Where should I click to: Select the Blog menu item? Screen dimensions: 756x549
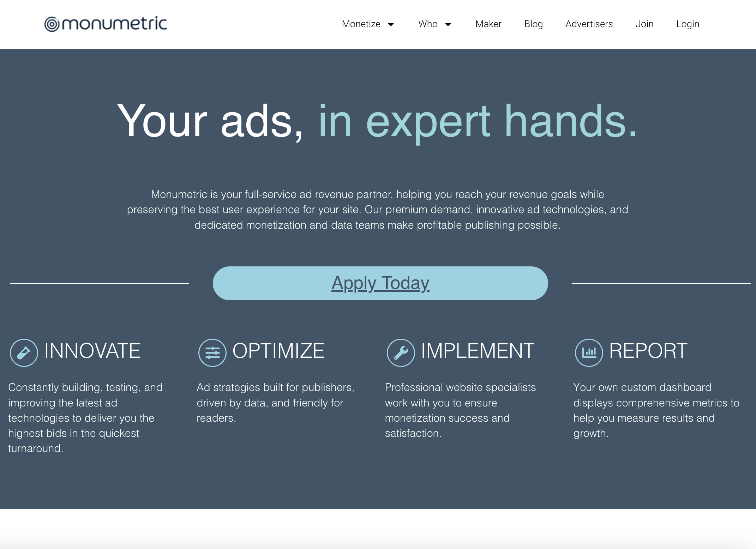(x=532, y=23)
